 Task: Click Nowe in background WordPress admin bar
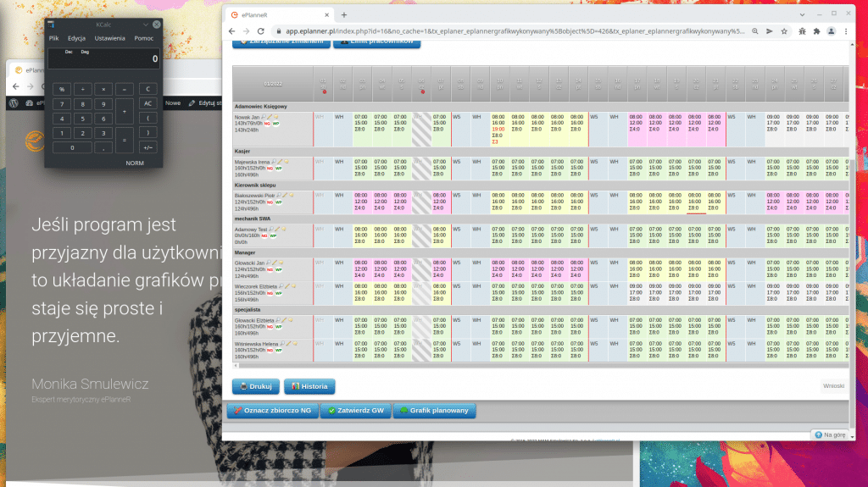pos(173,103)
